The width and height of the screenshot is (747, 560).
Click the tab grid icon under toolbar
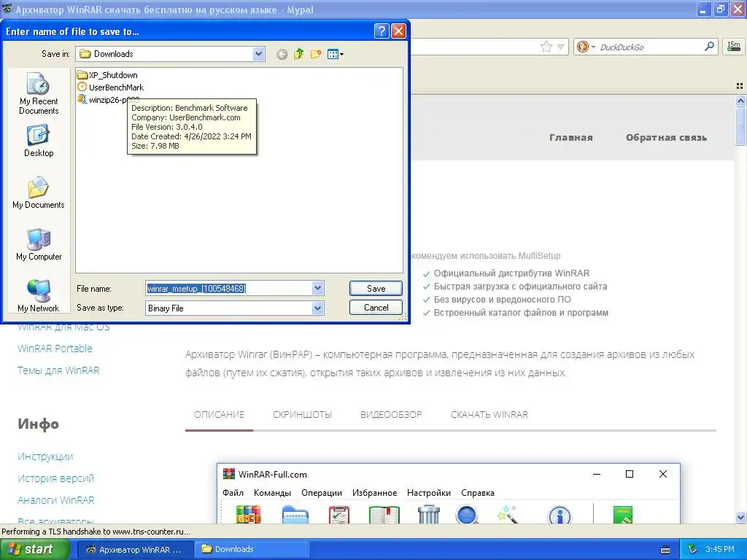pos(740,86)
